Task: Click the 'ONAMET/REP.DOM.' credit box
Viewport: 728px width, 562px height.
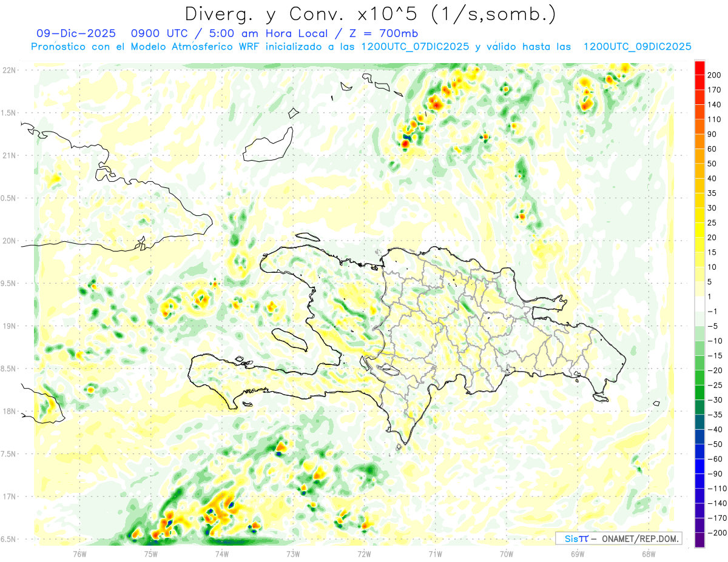Action: (x=619, y=538)
